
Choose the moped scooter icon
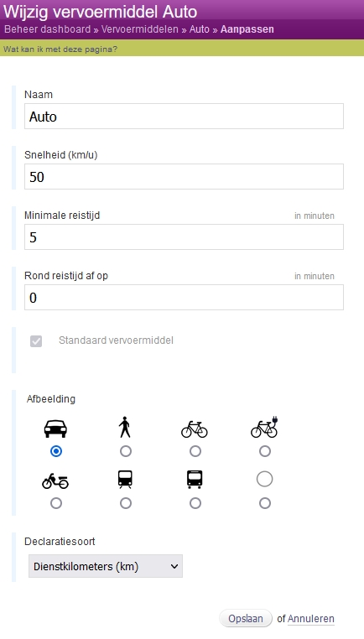coord(55,481)
